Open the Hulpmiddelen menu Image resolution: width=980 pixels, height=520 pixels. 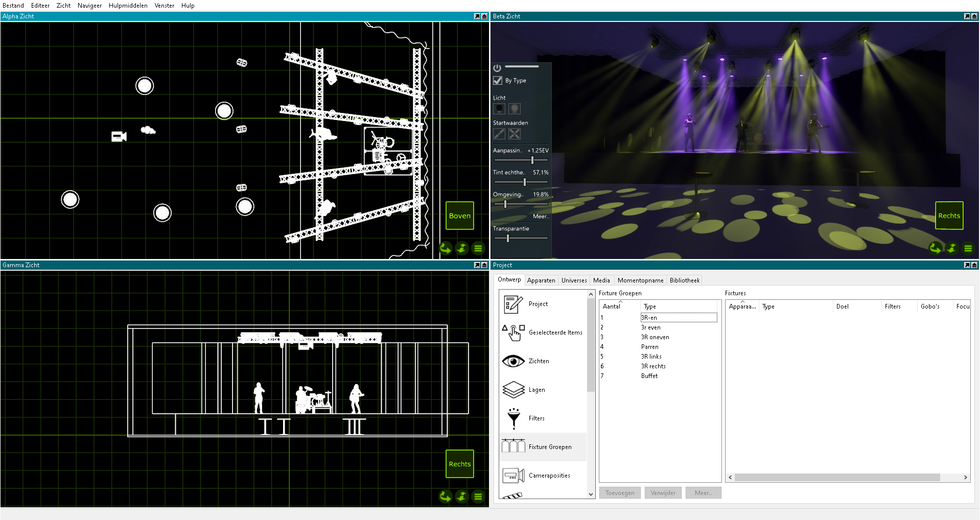[x=128, y=6]
